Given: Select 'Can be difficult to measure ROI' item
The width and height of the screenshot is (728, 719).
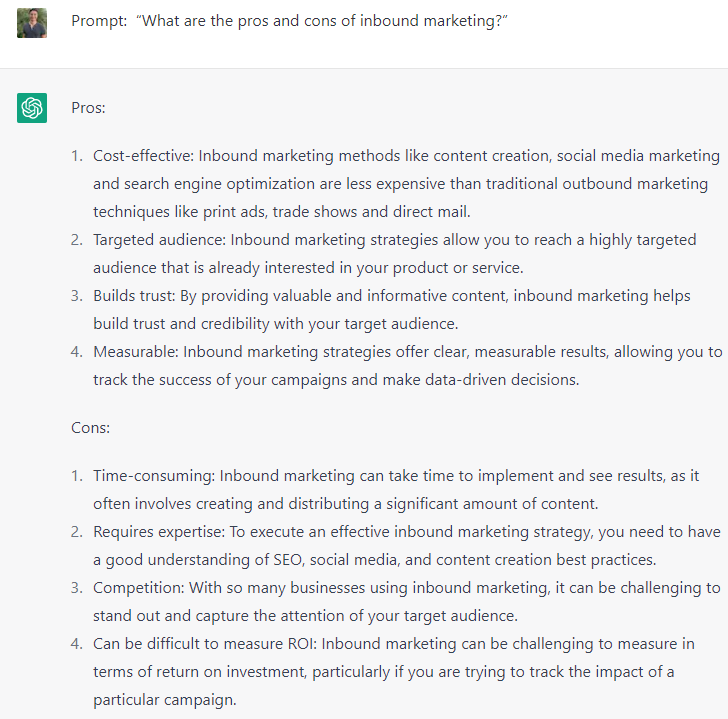Looking at the screenshot, I should (x=383, y=672).
